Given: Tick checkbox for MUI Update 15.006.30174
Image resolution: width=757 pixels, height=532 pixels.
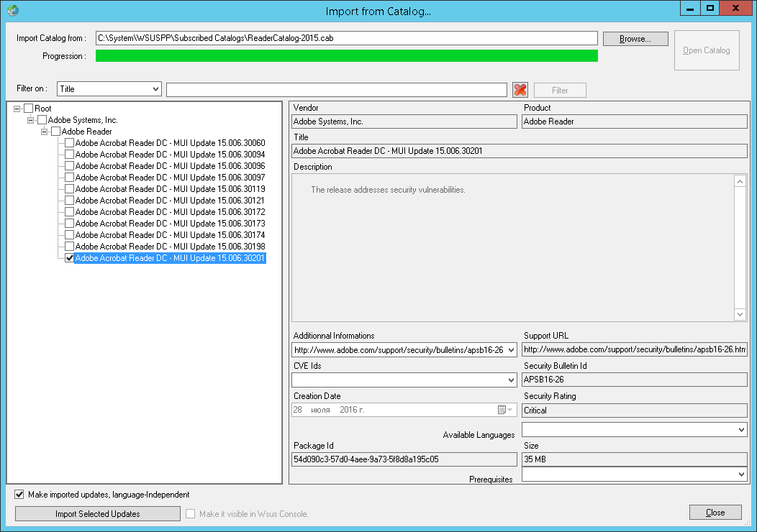Looking at the screenshot, I should coord(69,235).
